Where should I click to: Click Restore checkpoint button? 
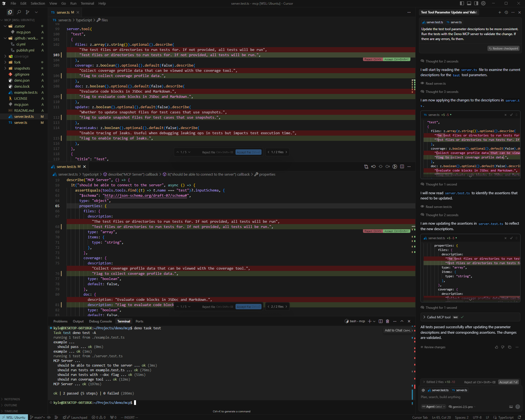(503, 48)
